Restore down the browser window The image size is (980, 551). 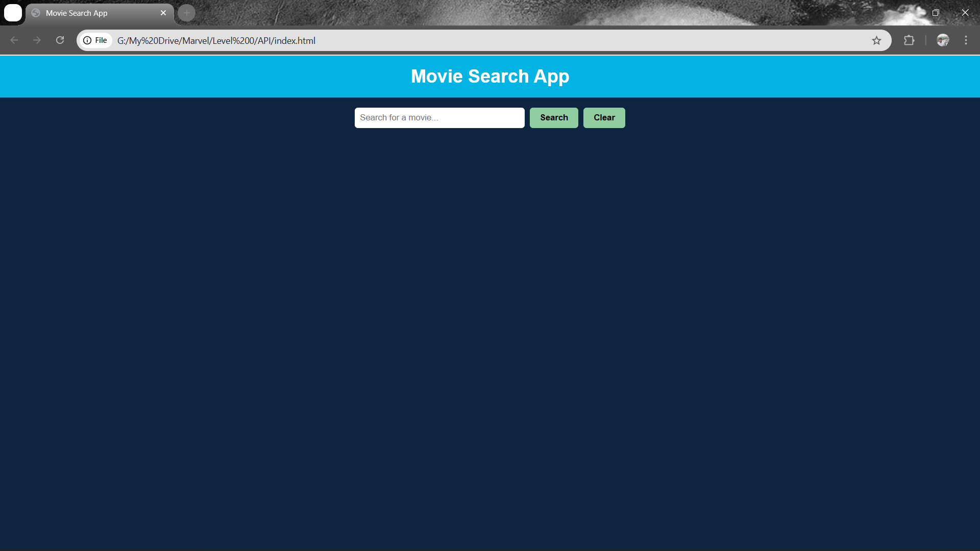(936, 12)
